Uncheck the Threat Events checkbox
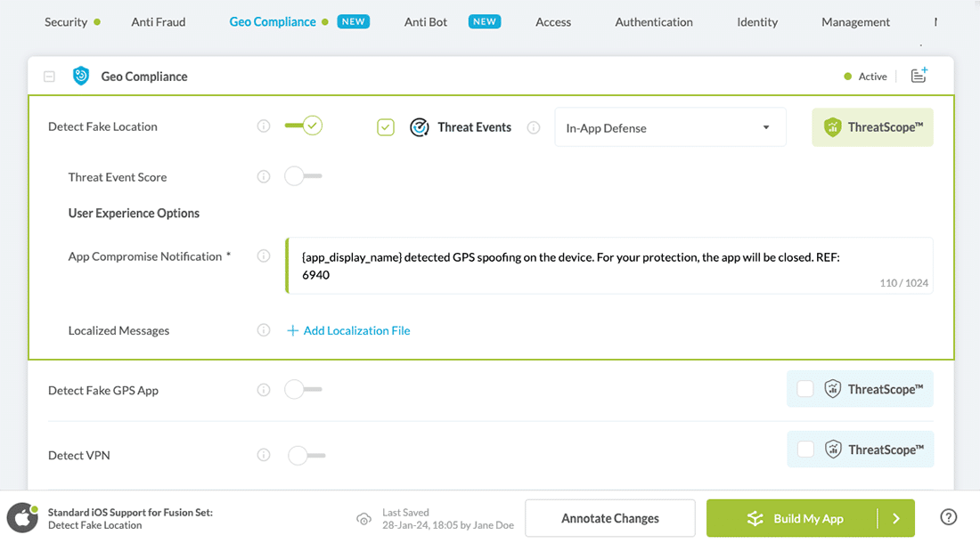The width and height of the screenshot is (980, 543). [x=385, y=127]
